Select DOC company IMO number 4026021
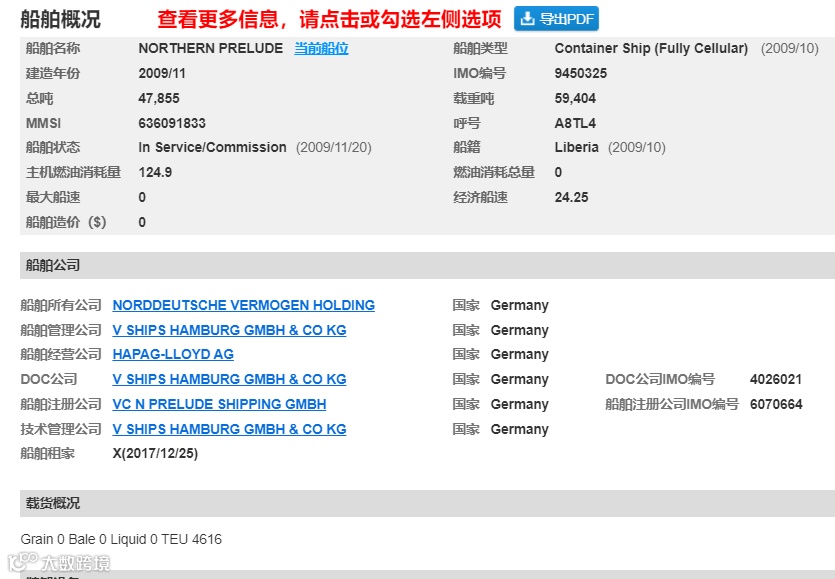Screen dimensions: 835x579 coord(776,379)
